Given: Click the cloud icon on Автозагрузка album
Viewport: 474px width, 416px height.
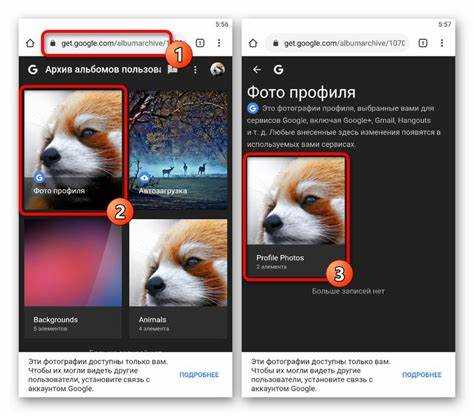Looking at the screenshot, I should (144, 178).
